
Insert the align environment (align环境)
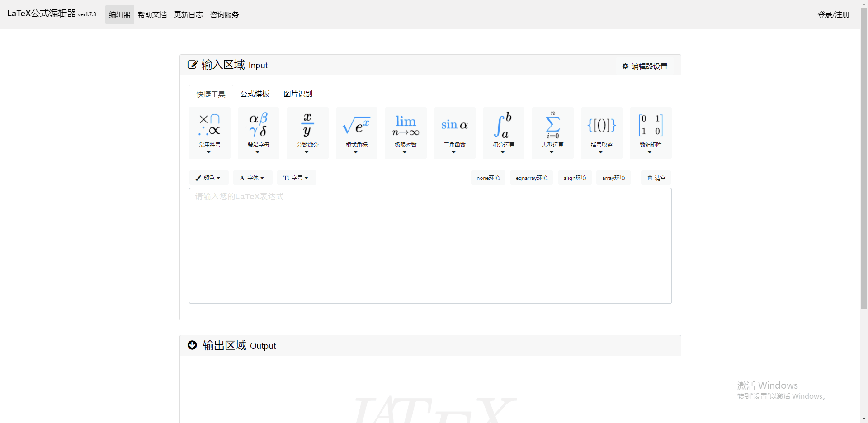pyautogui.click(x=575, y=178)
